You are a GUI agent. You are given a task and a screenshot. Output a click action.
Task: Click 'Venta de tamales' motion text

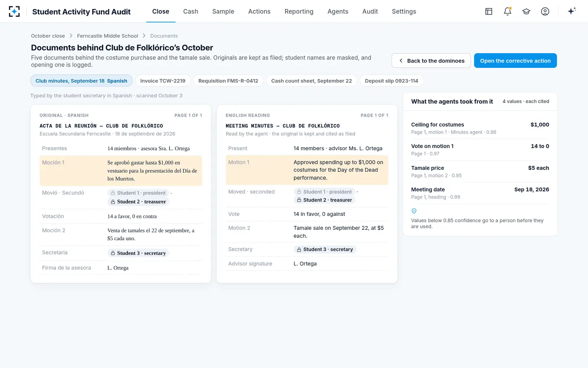pyautogui.click(x=151, y=234)
